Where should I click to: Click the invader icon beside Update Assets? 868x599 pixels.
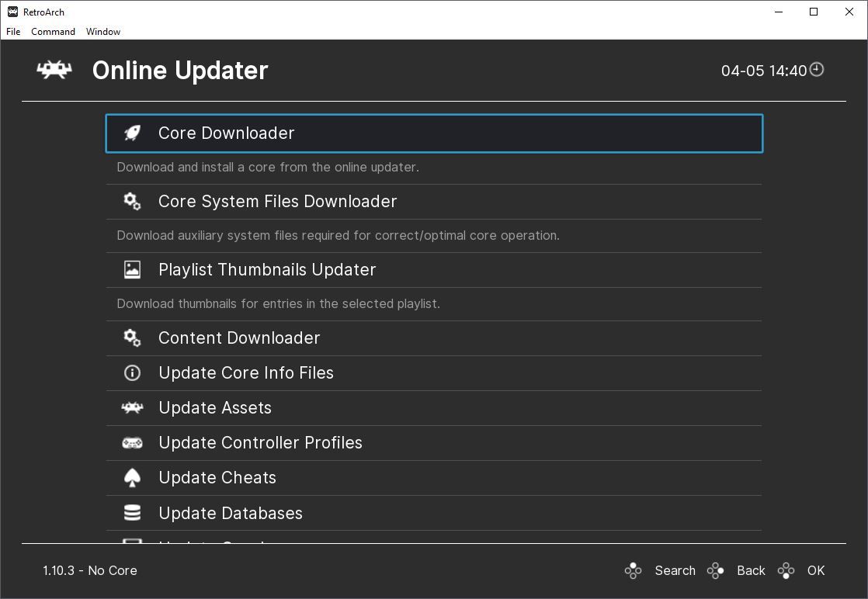pyautogui.click(x=133, y=407)
